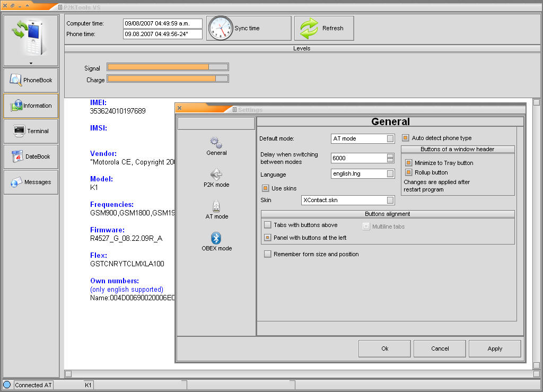
Task: Open the Messages panel
Action: [x=31, y=182]
